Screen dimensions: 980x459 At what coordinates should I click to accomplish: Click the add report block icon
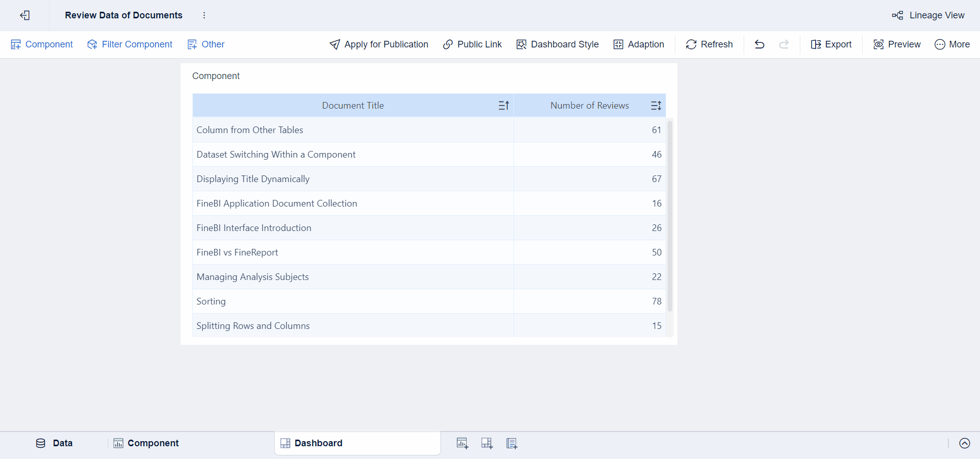pyautogui.click(x=511, y=443)
